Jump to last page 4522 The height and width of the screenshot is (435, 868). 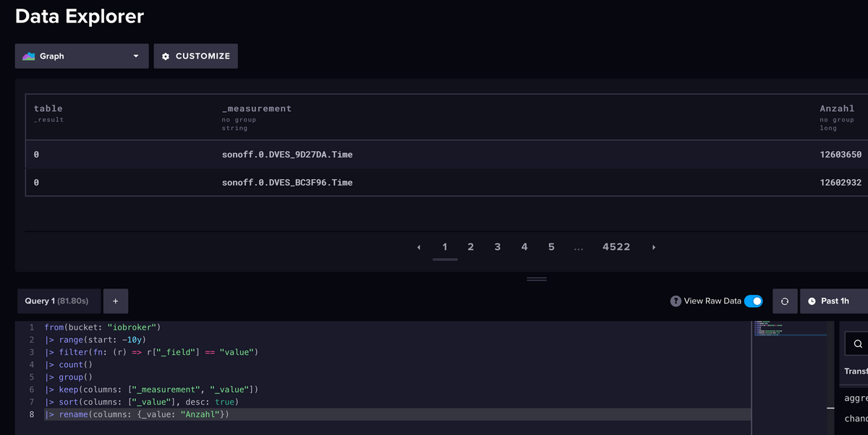click(616, 247)
